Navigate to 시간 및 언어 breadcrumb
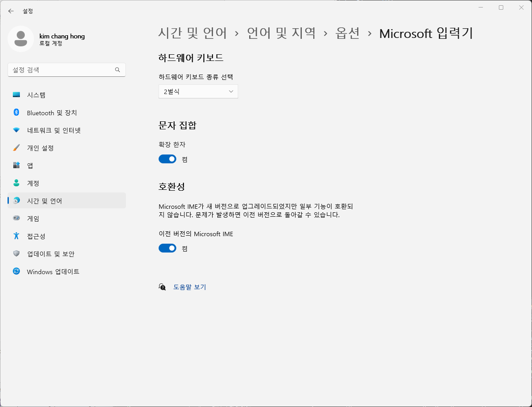Image resolution: width=532 pixels, height=407 pixels. coord(193,33)
